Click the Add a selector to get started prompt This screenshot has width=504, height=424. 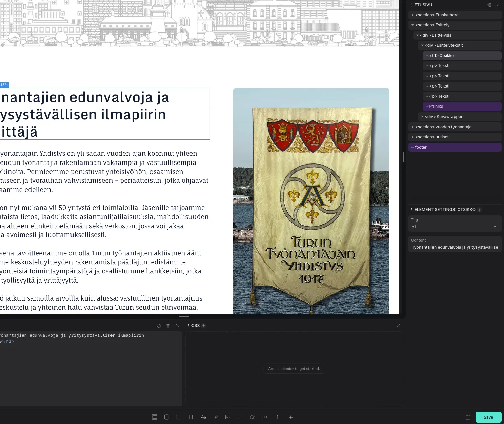[294, 369]
